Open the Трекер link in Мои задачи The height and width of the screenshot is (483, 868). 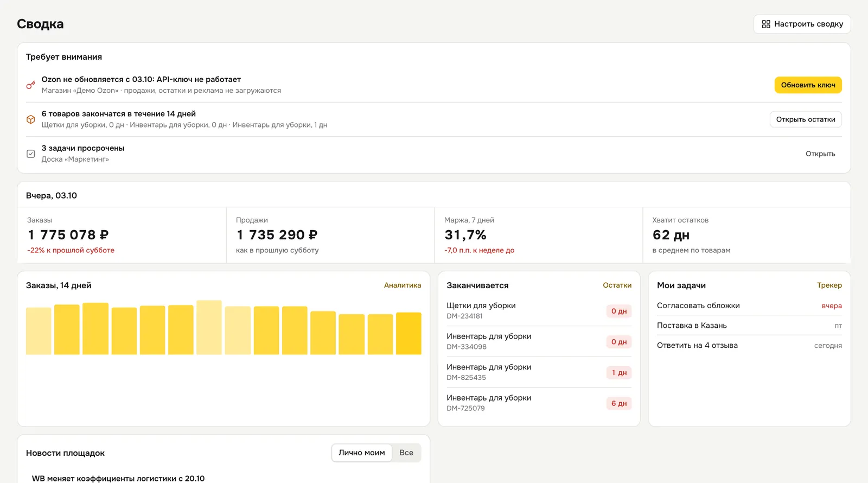pyautogui.click(x=829, y=285)
